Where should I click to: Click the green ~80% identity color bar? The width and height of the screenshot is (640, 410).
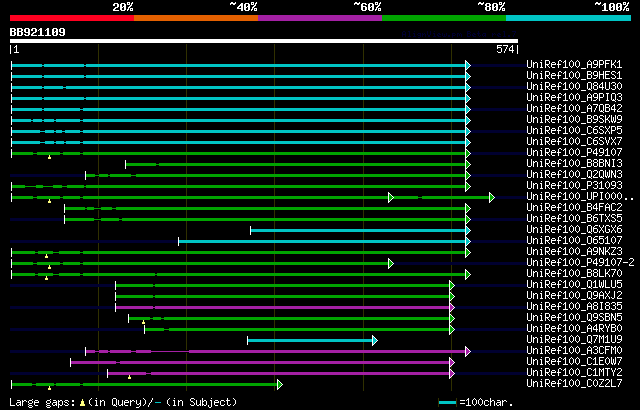444,18
